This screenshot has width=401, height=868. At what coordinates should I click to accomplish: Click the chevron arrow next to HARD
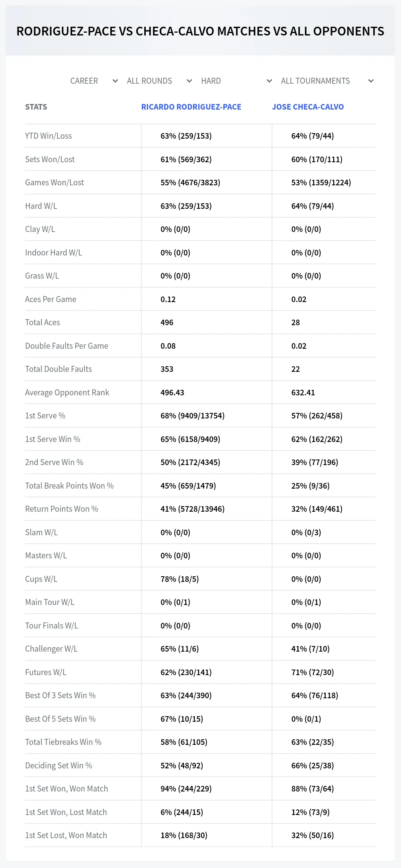pyautogui.click(x=270, y=81)
